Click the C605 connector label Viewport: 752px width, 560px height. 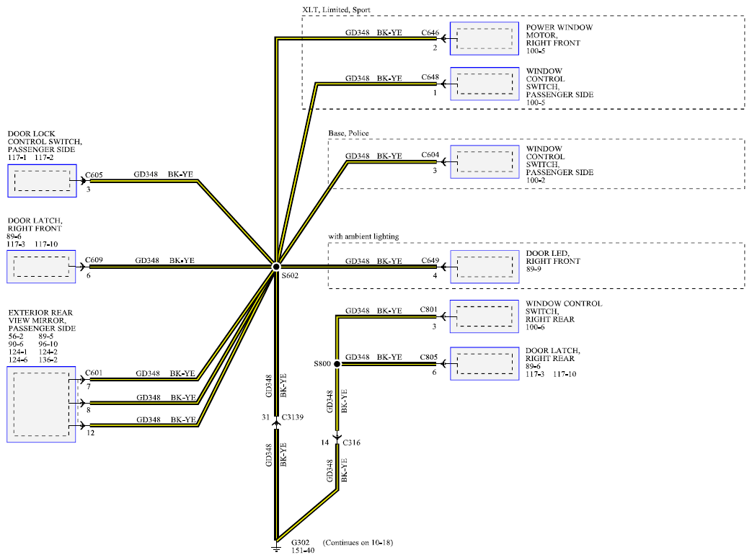tap(94, 175)
